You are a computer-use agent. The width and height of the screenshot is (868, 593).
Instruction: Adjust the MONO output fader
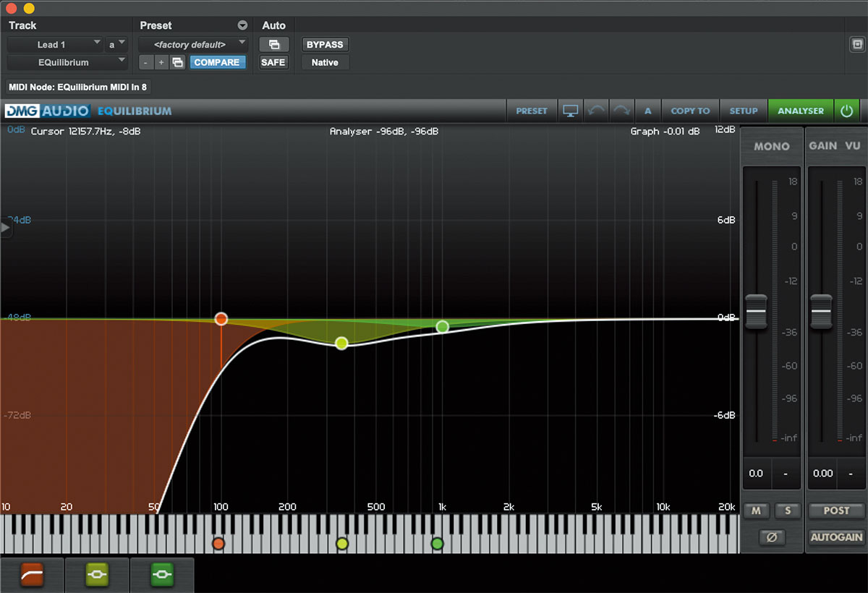point(756,310)
